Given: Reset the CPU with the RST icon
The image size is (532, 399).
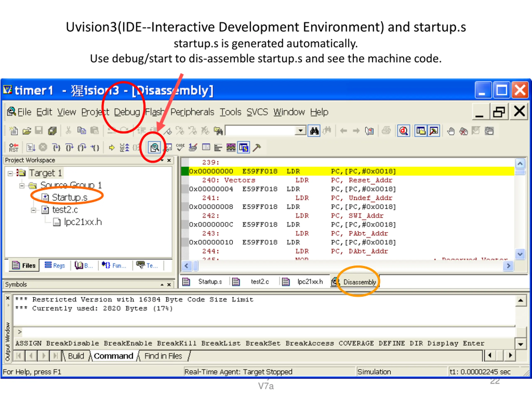Looking at the screenshot, I should 14,147.
